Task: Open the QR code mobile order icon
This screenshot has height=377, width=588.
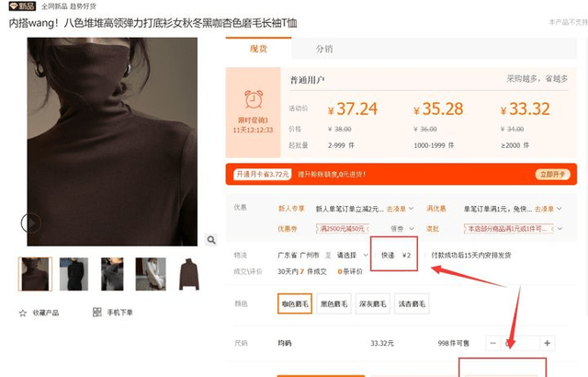Action: coord(97,313)
